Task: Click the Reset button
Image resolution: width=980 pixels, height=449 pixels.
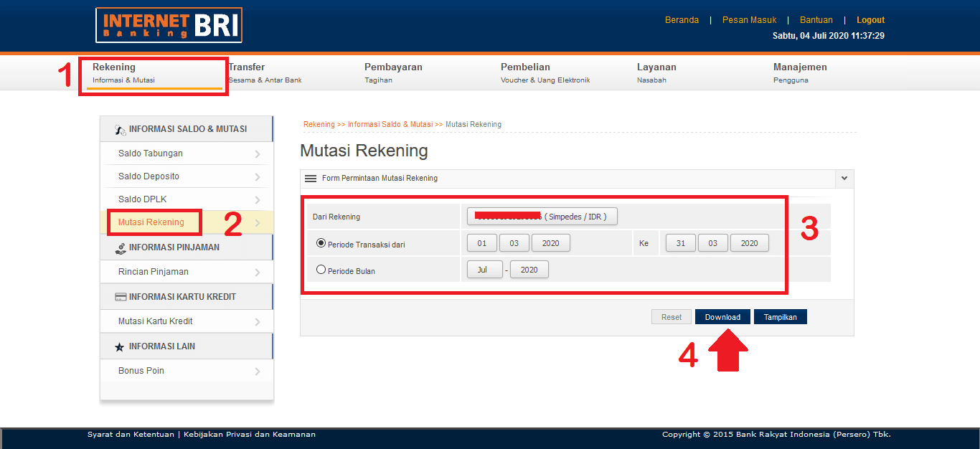Action: point(672,317)
